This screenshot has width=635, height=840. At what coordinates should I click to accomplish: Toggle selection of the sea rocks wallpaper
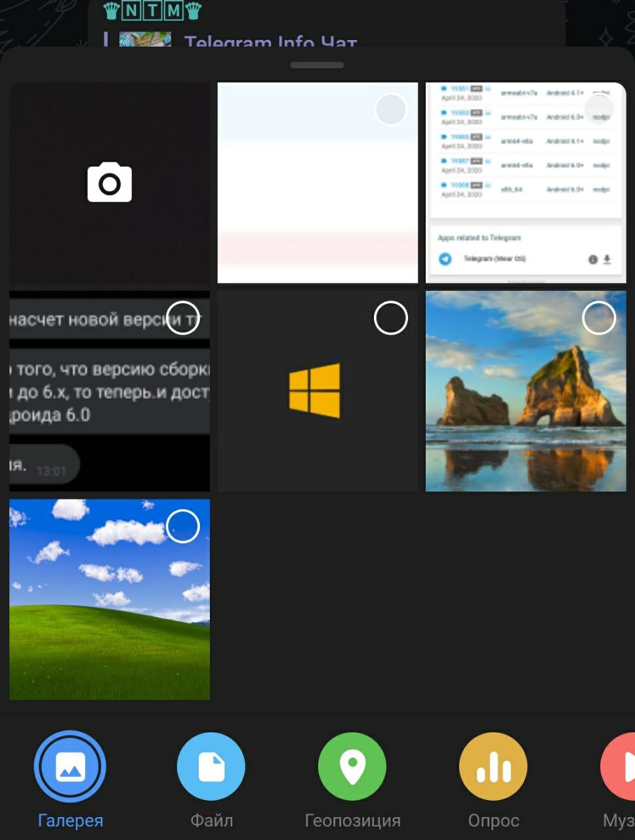(x=599, y=318)
